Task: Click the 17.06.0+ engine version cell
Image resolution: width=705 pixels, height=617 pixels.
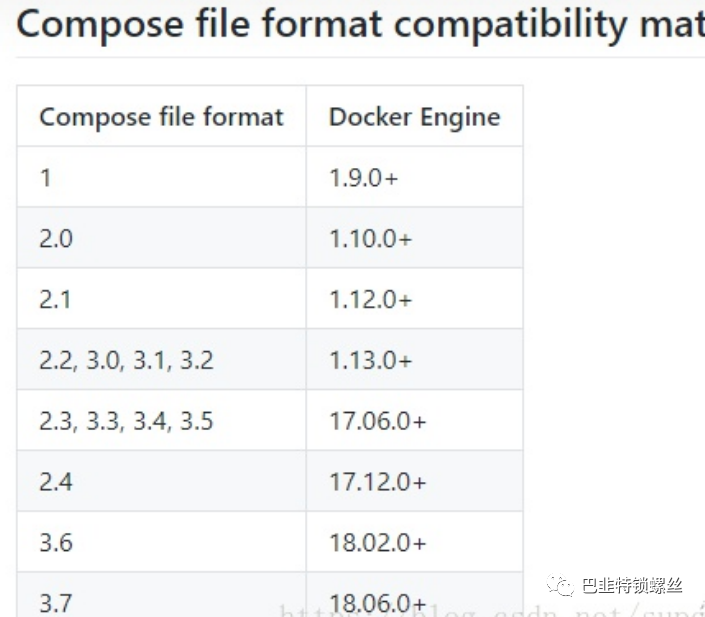Action: [415, 420]
